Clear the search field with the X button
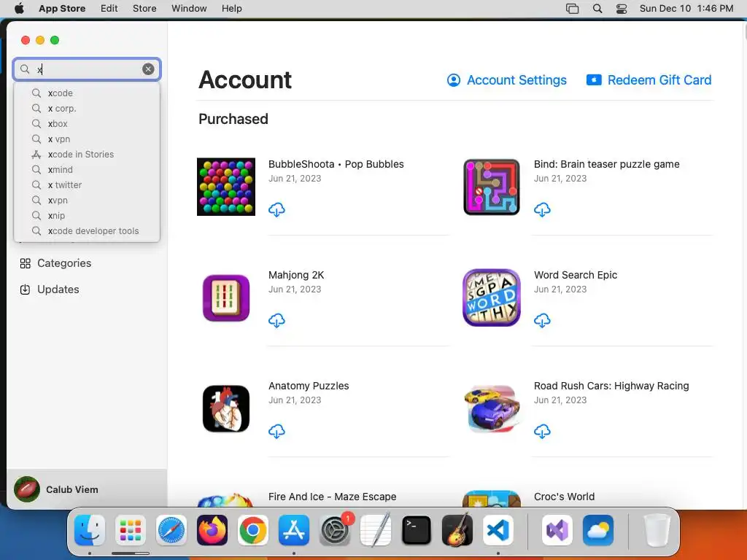The height and width of the screenshot is (560, 747). pyautogui.click(x=148, y=69)
